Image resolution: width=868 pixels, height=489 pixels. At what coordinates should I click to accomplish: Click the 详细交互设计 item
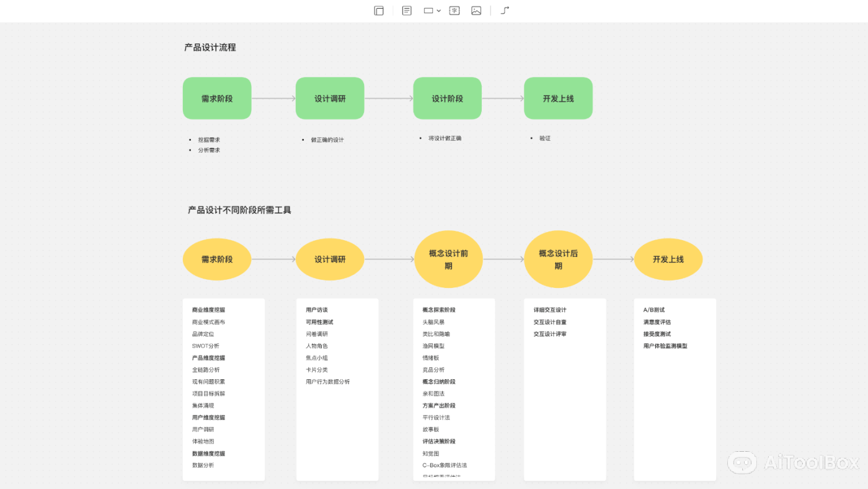[x=550, y=310]
